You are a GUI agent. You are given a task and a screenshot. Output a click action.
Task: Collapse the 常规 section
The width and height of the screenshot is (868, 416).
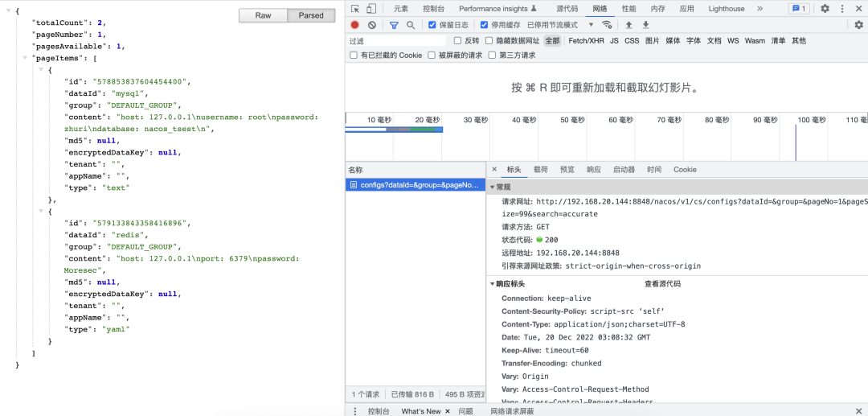[493, 187]
